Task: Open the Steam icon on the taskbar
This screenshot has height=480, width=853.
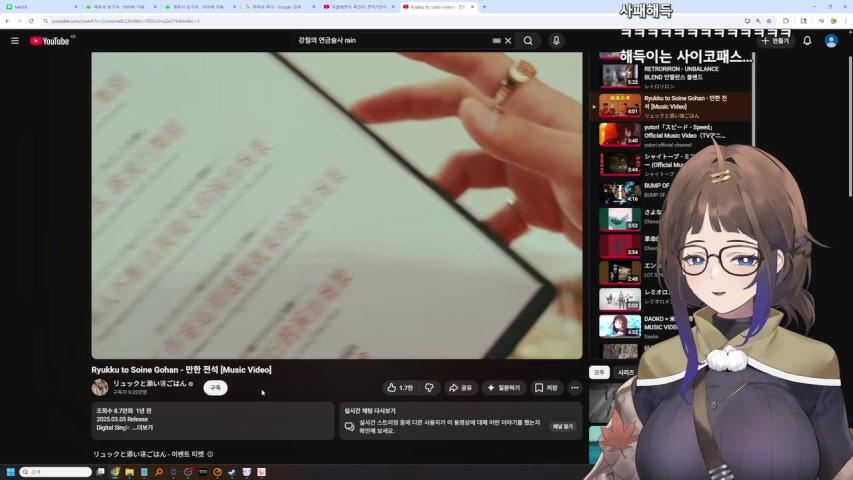Action: click(x=232, y=472)
